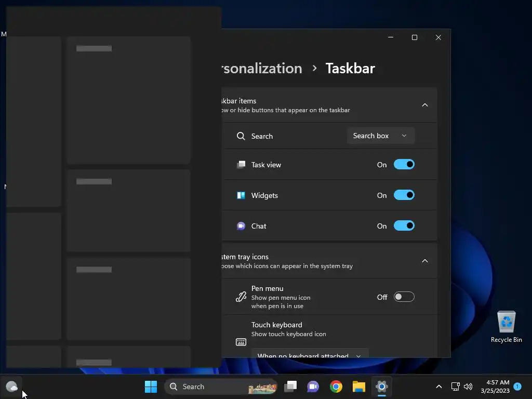
Task: Open the notification count badge
Action: pyautogui.click(x=517, y=386)
